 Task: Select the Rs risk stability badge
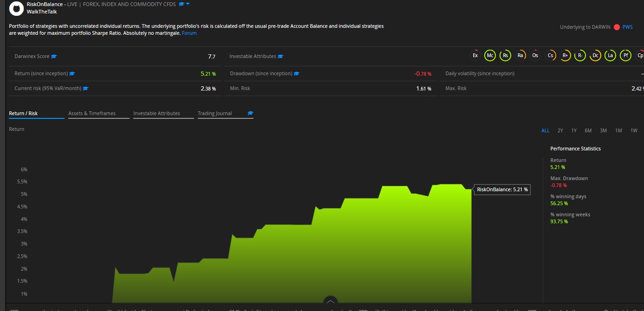coord(505,56)
